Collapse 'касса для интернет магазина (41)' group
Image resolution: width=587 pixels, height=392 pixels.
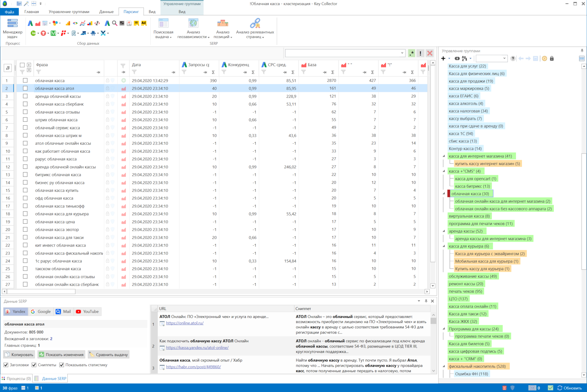(x=444, y=156)
